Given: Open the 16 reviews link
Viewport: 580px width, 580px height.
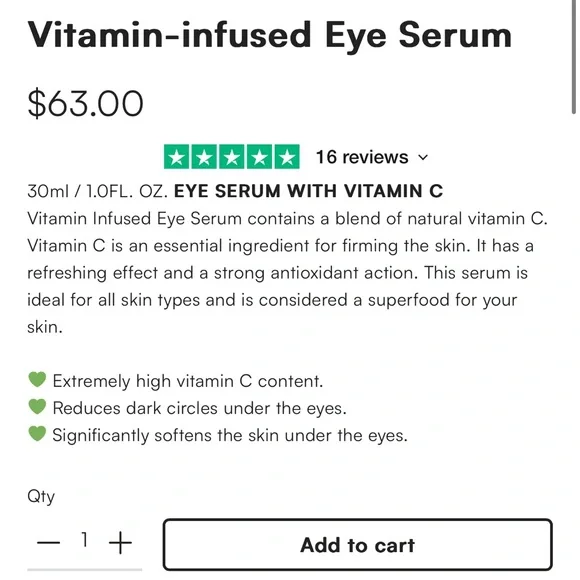Looking at the screenshot, I should coord(362,157).
